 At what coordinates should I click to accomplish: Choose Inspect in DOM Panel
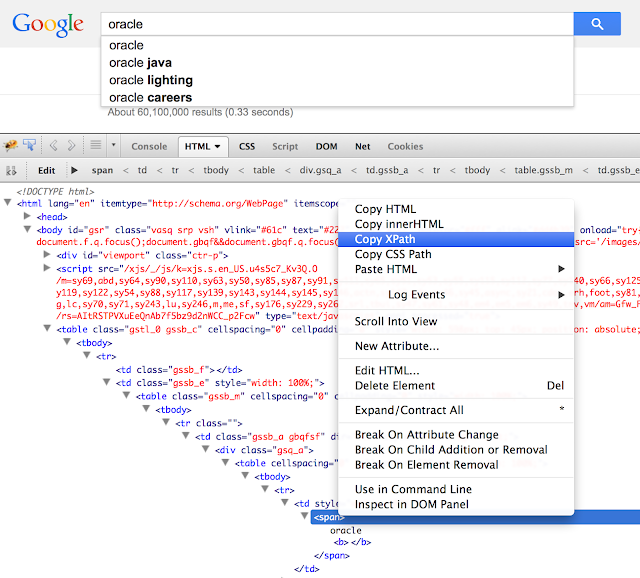point(456,505)
